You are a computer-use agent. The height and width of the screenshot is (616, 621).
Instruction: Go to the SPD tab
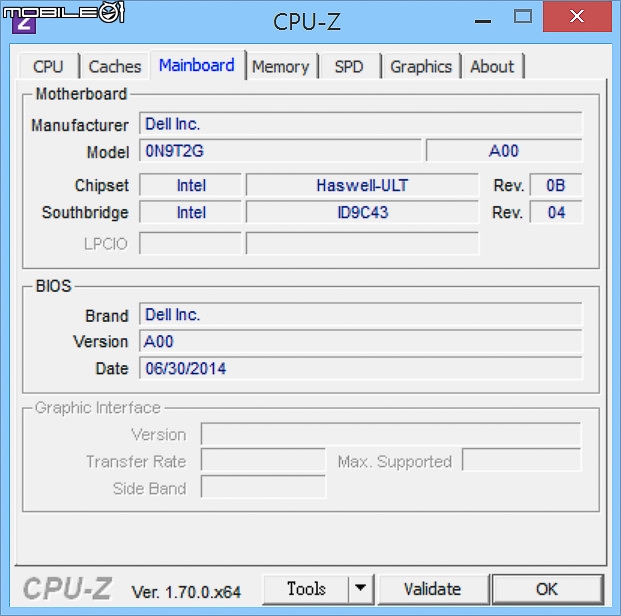pos(349,66)
